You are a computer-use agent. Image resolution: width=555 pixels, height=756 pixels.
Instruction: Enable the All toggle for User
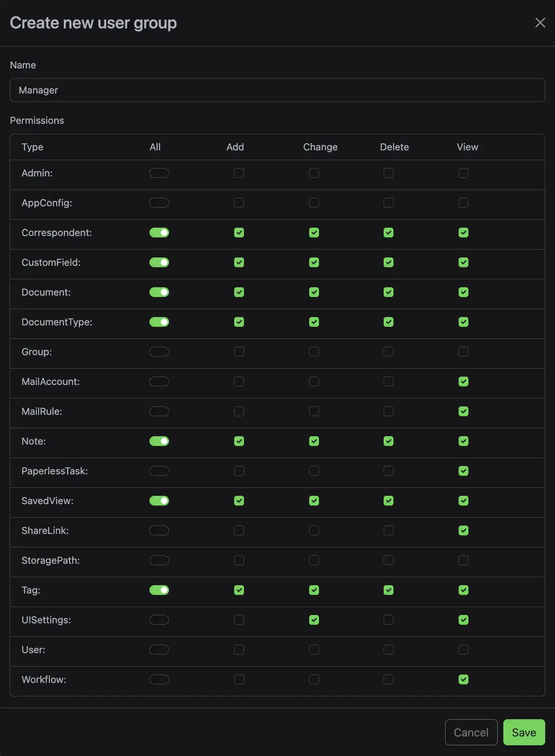[159, 650]
